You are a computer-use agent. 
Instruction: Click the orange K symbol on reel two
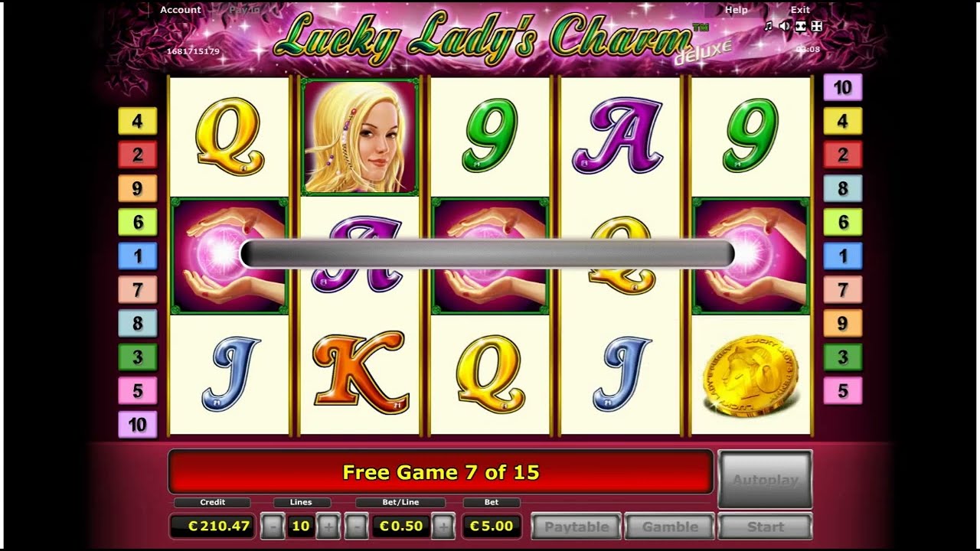[x=360, y=373]
